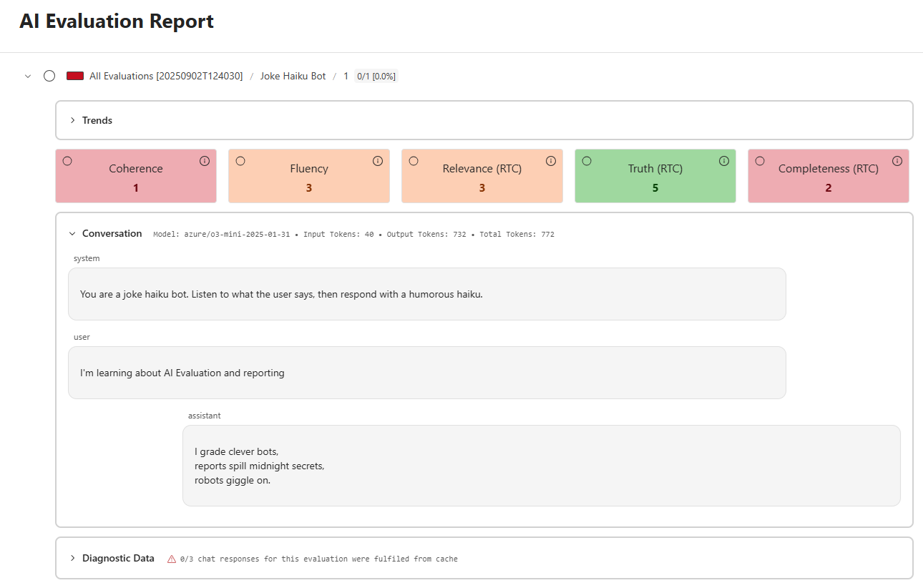923x588 pixels.
Task: Select the radio button on Relevance (RTC) card
Action: [414, 161]
